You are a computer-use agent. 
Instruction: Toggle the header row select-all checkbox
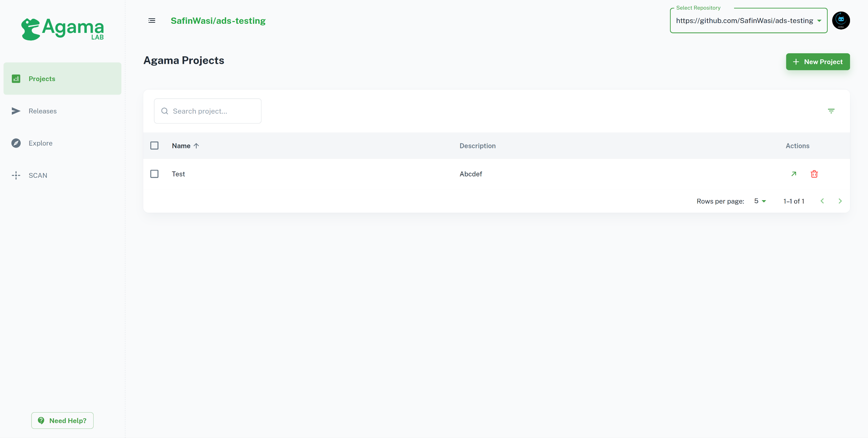(155, 145)
